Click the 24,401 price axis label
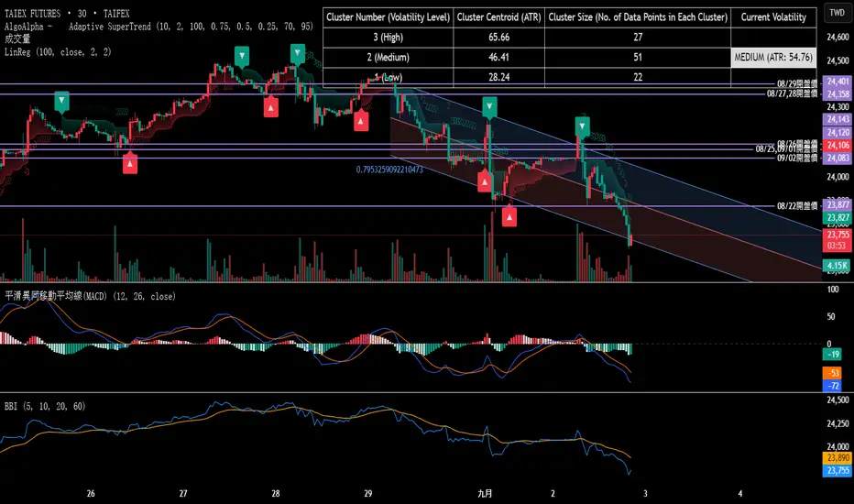The image size is (854, 504). pos(838,82)
